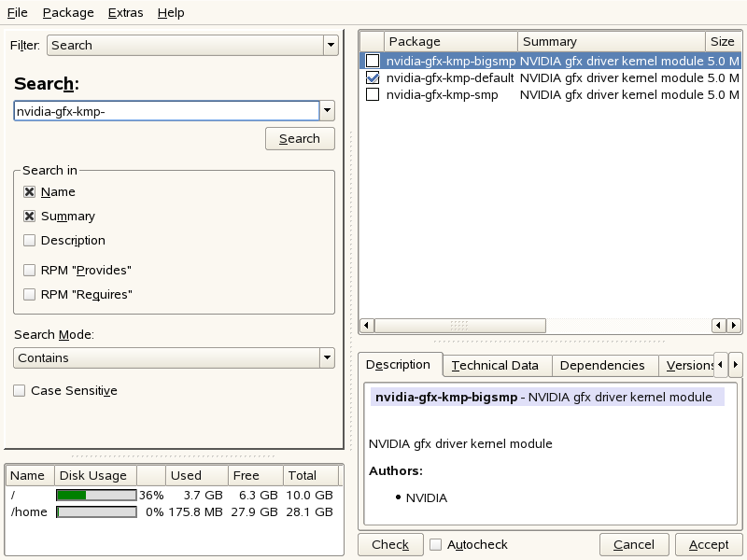This screenshot has height=560, width=747.
Task: Open the search history dropdown arrow
Action: 328,111
